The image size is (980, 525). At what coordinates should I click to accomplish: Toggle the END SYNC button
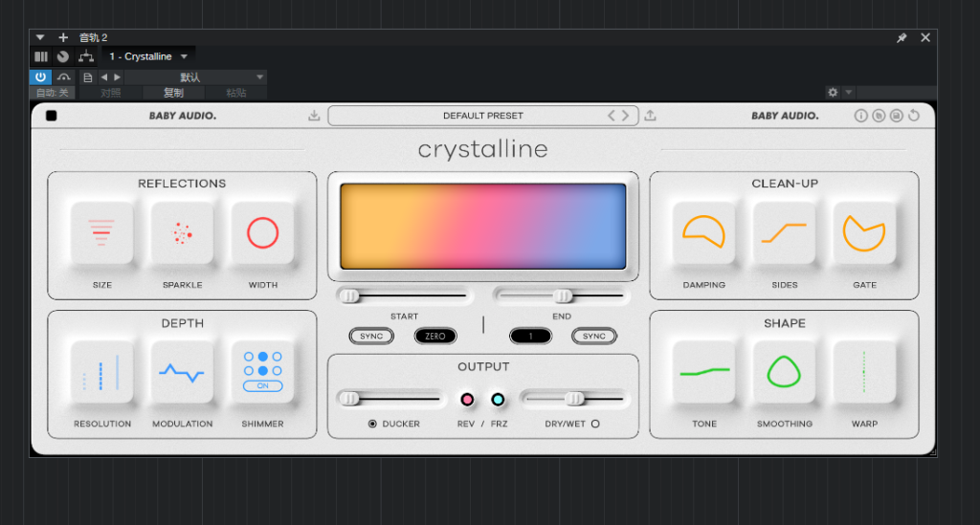click(594, 336)
